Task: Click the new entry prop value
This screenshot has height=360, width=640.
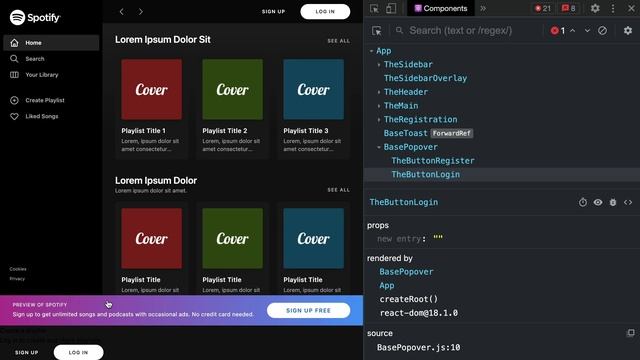Action: (438, 238)
